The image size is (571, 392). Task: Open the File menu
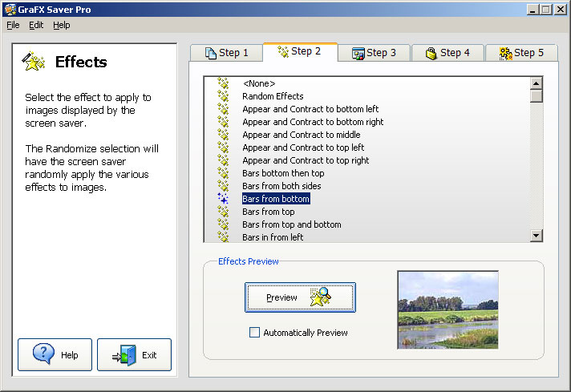[13, 25]
